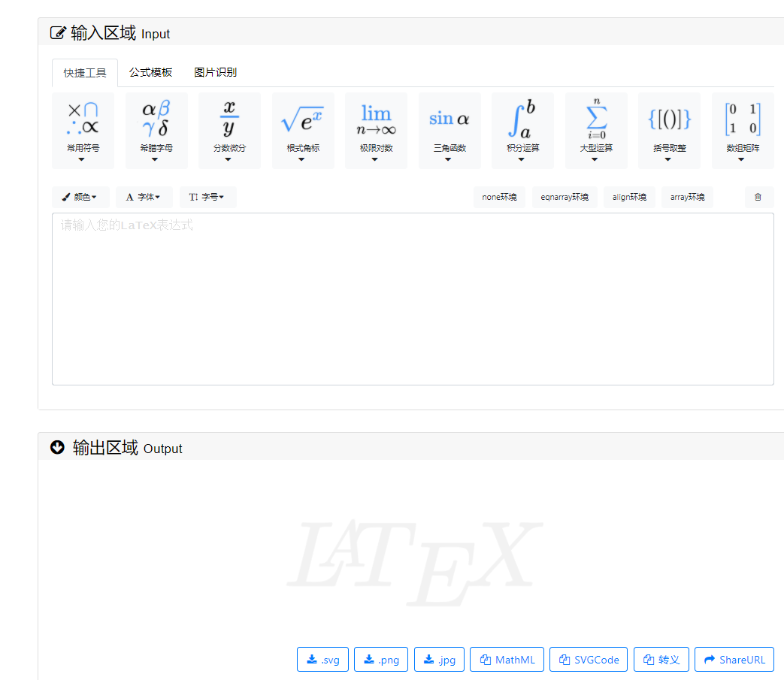Switch to the 公式模板 tab
This screenshot has height=680, width=784.
pos(151,72)
